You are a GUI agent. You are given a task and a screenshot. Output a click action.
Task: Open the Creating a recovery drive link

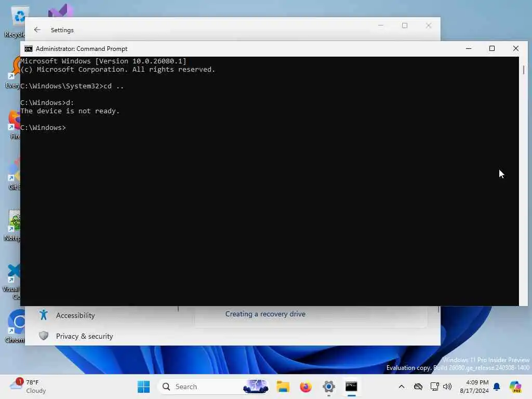pos(265,314)
